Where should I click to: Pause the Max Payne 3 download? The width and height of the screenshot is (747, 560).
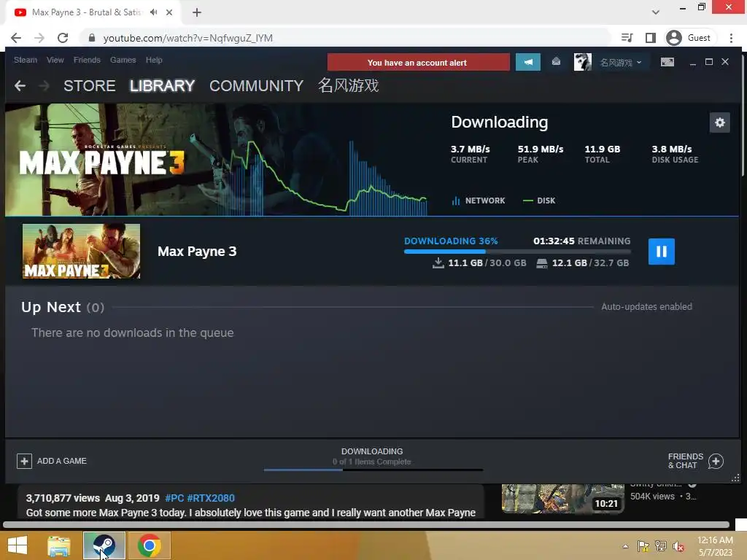click(x=661, y=252)
